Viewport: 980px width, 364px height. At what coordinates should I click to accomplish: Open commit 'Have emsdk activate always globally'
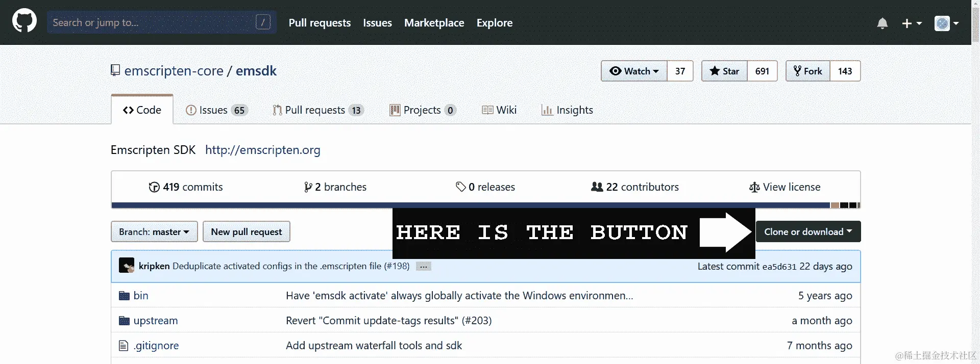[459, 296]
